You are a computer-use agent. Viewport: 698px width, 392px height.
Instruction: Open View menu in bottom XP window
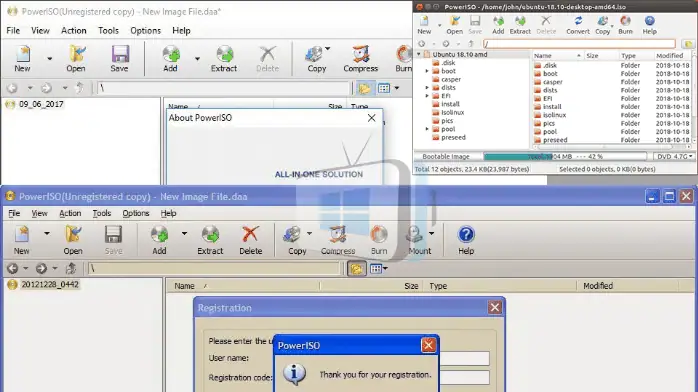click(39, 213)
